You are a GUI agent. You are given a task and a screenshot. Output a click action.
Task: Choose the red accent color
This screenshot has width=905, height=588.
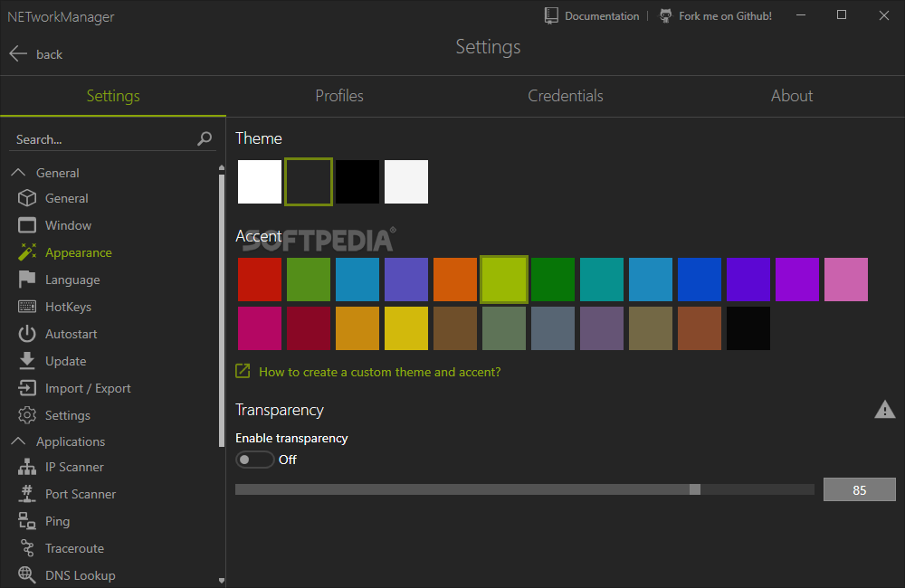pyautogui.click(x=260, y=280)
